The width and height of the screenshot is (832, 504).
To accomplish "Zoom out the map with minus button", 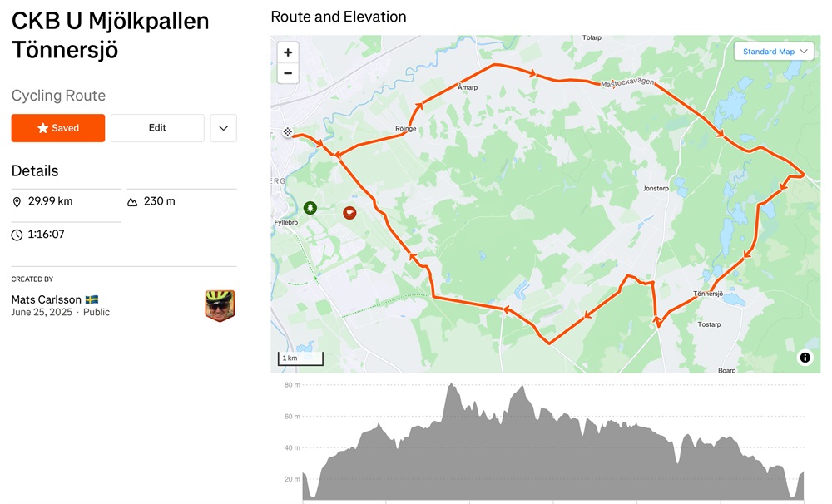I will tap(288, 73).
